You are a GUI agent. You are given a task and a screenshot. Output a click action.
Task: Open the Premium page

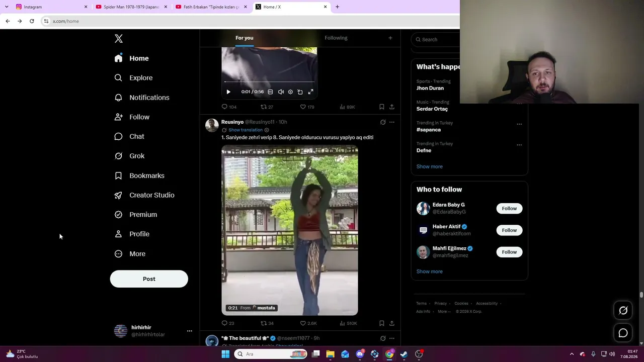(x=136, y=215)
